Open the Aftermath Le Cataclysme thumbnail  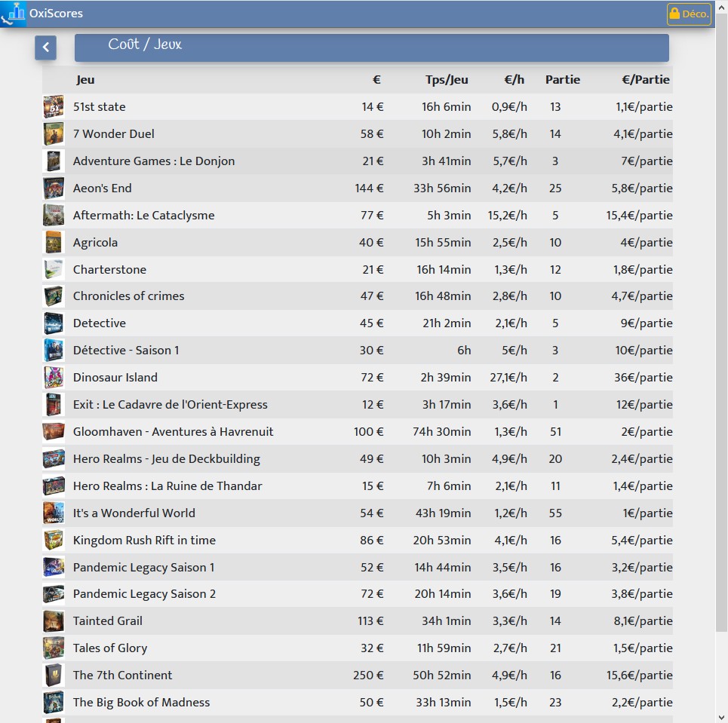tap(54, 215)
